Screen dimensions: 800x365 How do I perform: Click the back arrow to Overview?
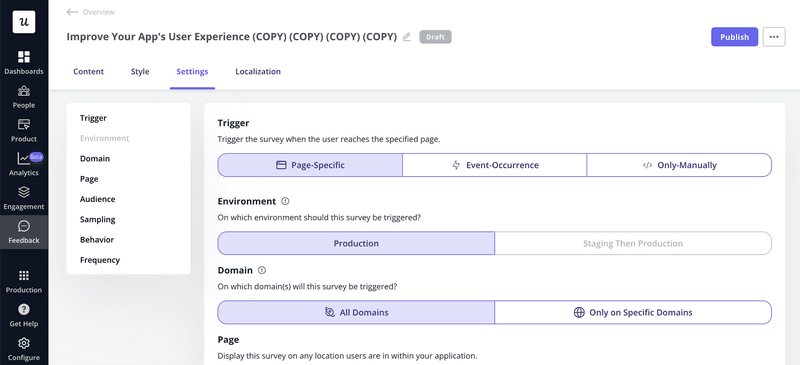tap(72, 12)
